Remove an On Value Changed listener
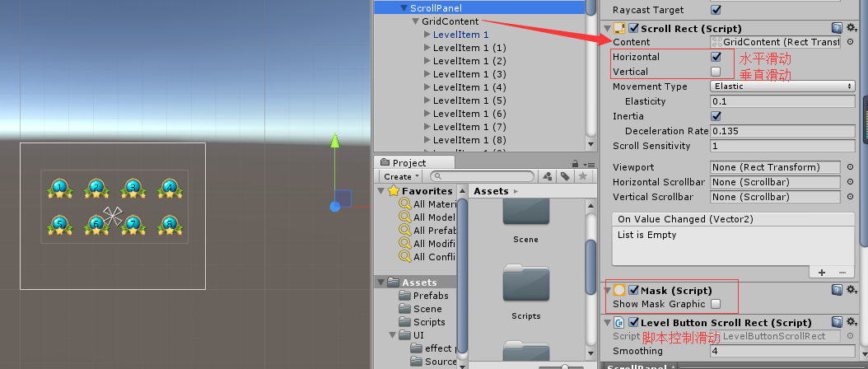The image size is (868, 369). click(x=842, y=272)
